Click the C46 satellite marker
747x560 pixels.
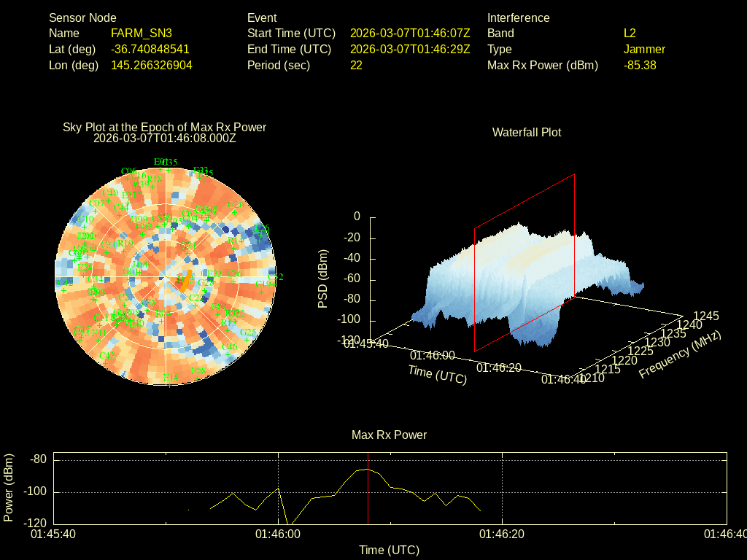coord(229,347)
